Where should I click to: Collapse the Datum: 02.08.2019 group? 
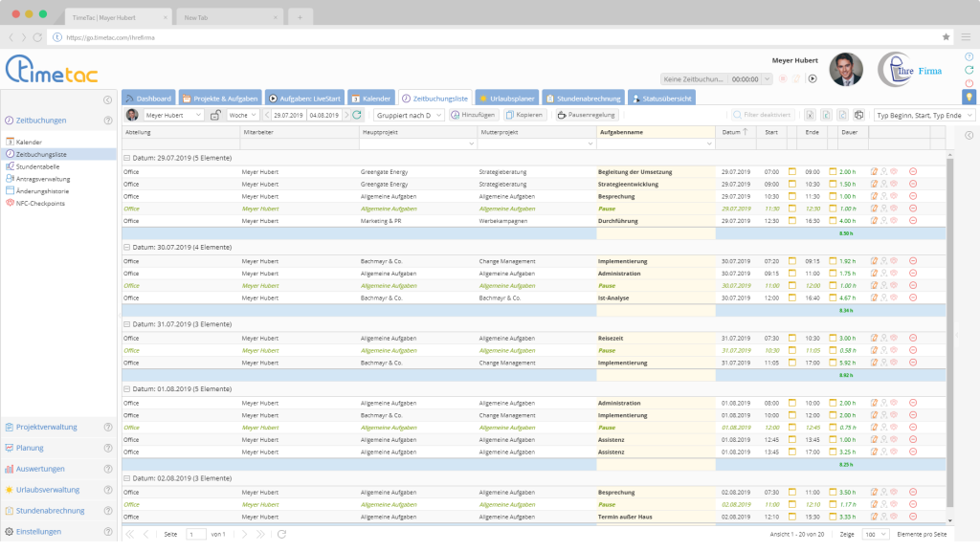126,478
